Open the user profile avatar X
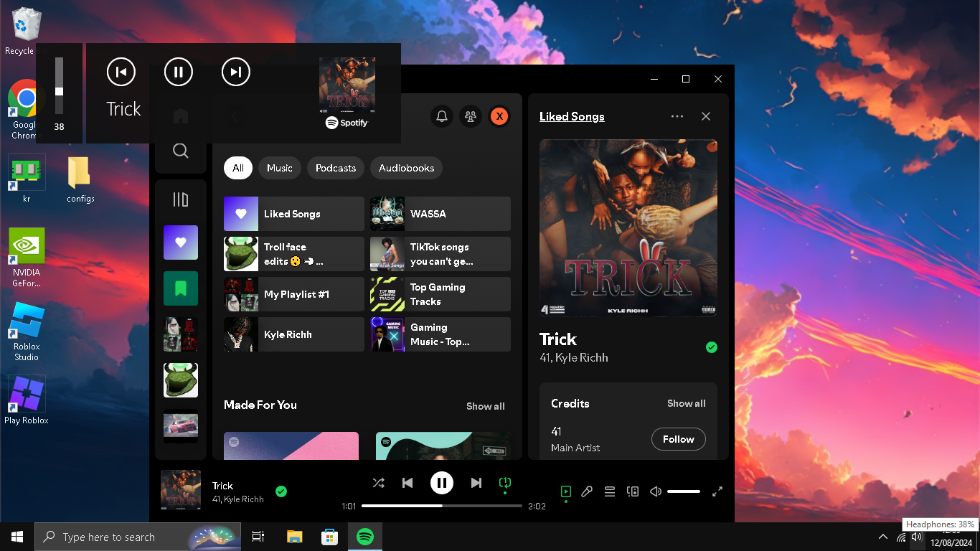 pyautogui.click(x=499, y=116)
